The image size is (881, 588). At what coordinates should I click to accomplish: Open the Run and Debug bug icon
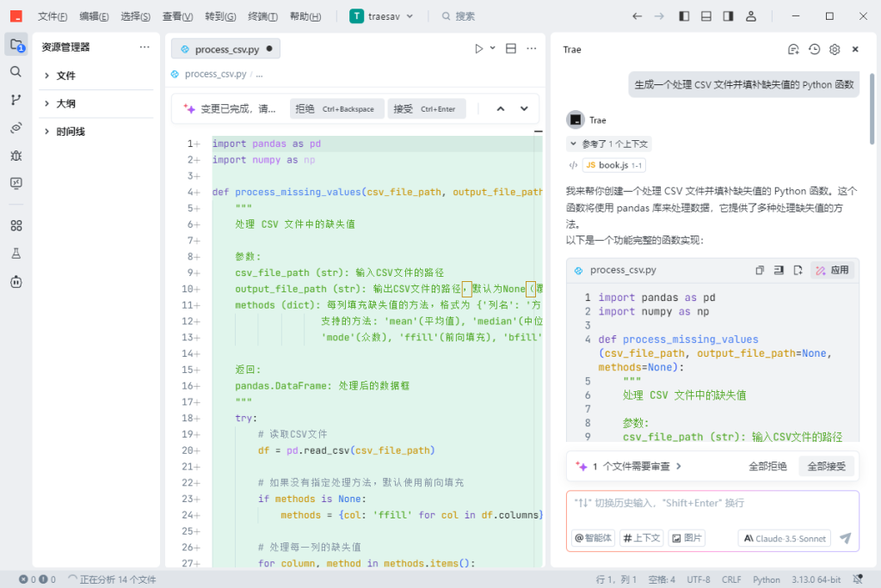click(16, 156)
